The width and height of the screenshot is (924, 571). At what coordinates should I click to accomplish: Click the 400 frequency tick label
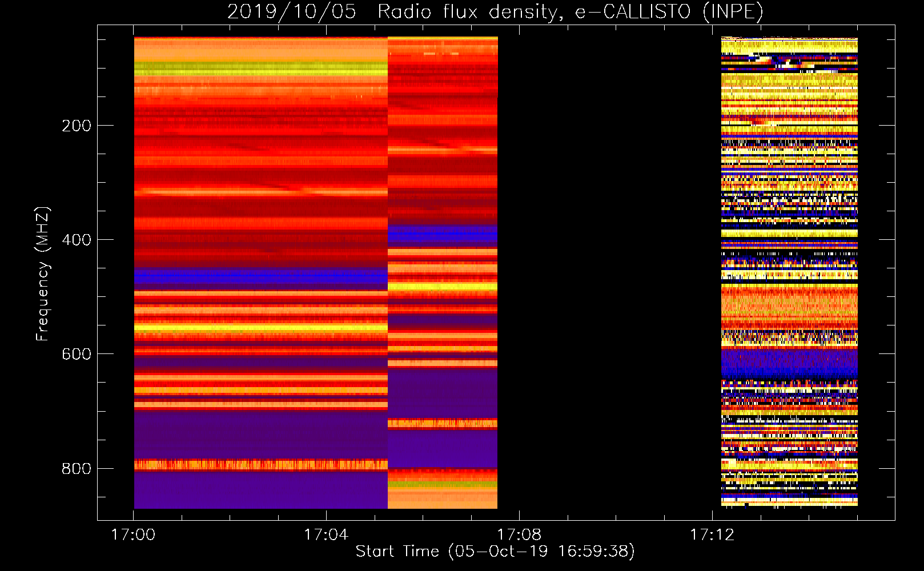[77, 240]
